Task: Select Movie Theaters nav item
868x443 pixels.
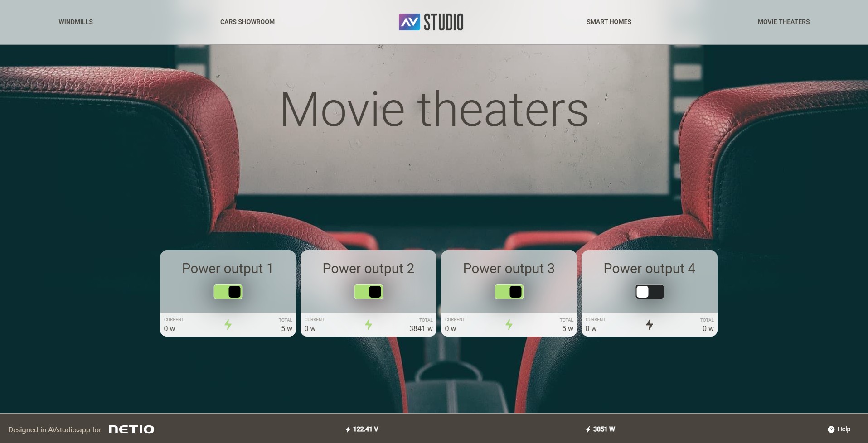Action: 784,22
